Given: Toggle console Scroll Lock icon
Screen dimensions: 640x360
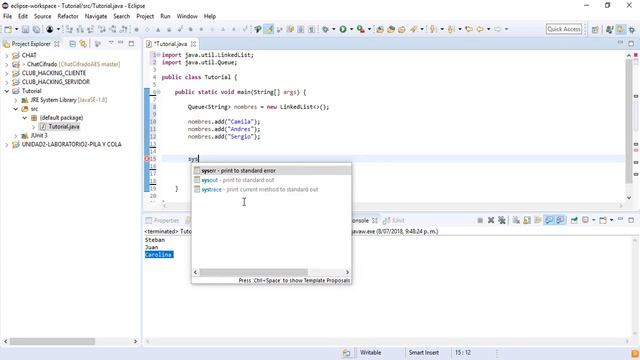Looking at the screenshot, I should click(x=527, y=220).
